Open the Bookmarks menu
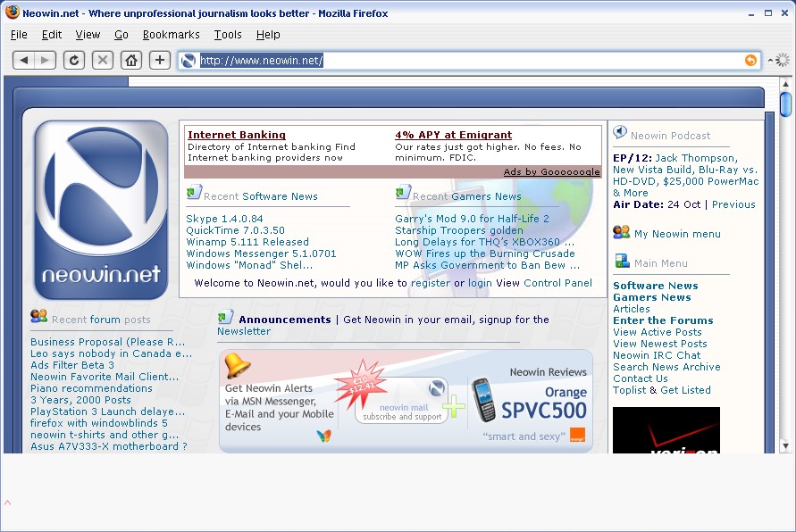Screen dimensions: 796x532 171,35
